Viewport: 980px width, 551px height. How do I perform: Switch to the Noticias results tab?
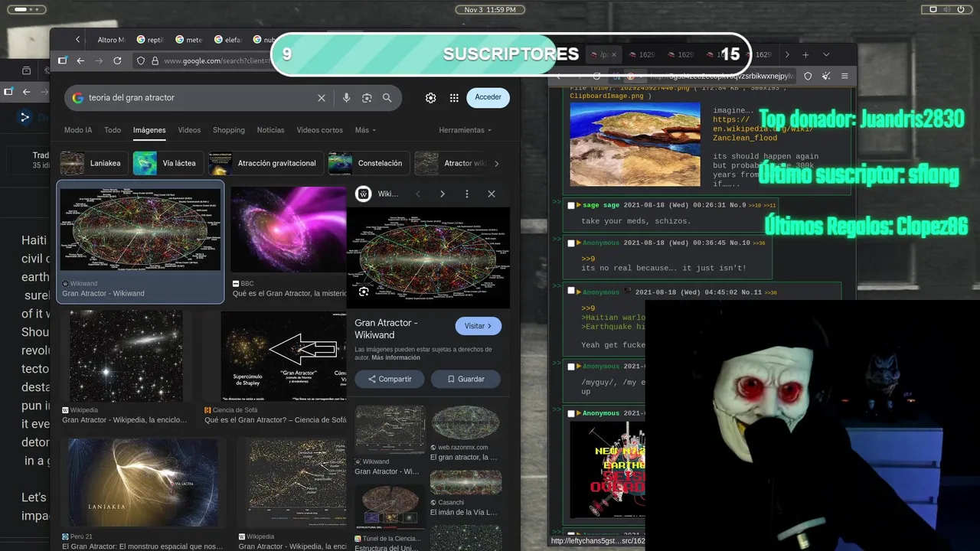270,130
